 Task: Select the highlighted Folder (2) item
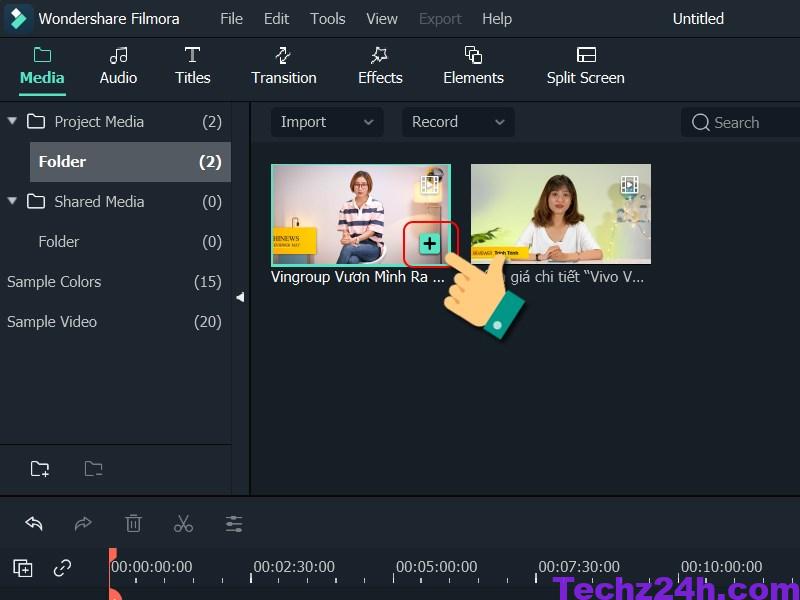click(x=130, y=162)
